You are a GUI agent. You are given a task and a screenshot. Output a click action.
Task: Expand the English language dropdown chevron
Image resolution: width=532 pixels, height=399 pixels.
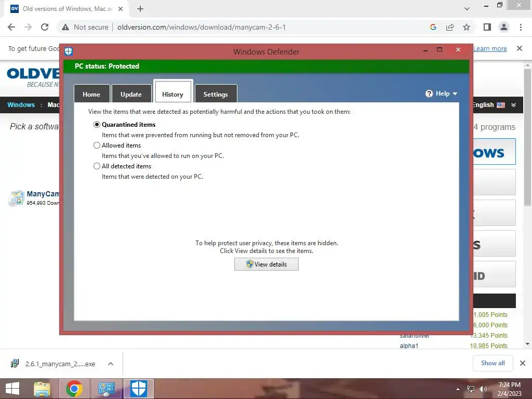514,105
